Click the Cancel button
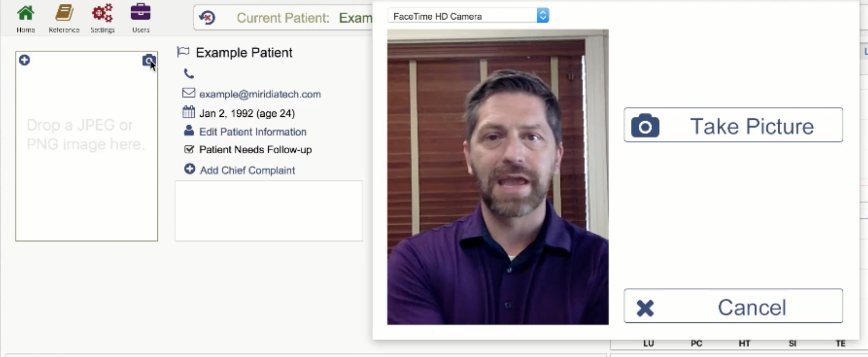868x357 pixels. pos(733,306)
